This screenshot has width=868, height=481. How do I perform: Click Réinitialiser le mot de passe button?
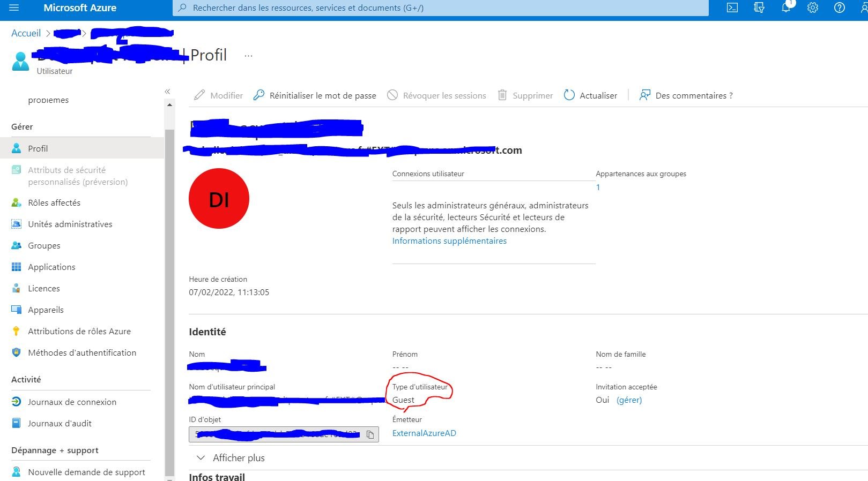click(x=315, y=95)
